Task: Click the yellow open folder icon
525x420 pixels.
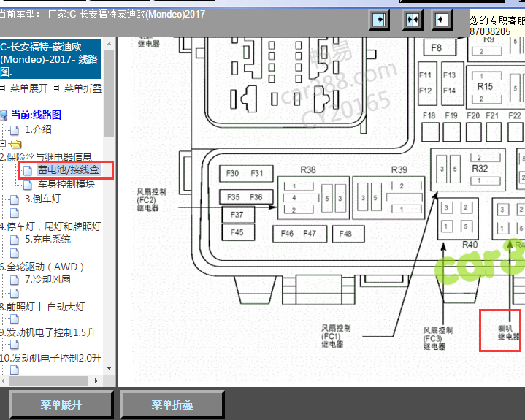Action: tap(15, 145)
